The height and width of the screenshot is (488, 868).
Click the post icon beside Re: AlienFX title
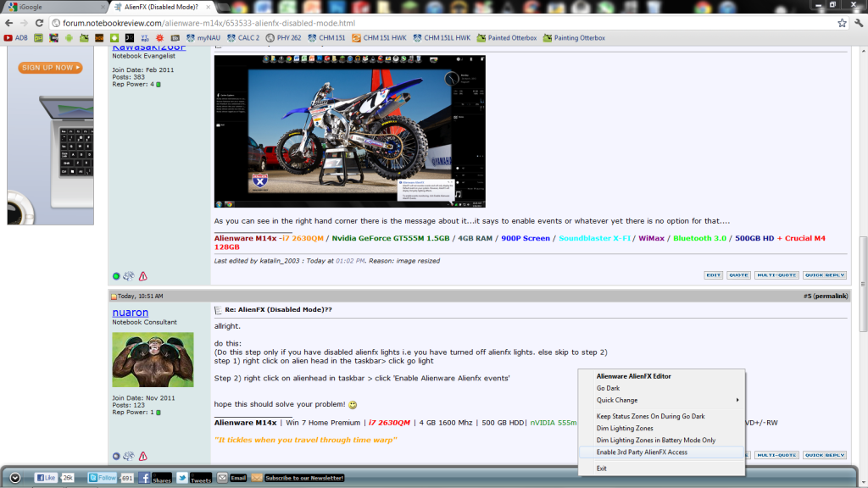(x=218, y=310)
